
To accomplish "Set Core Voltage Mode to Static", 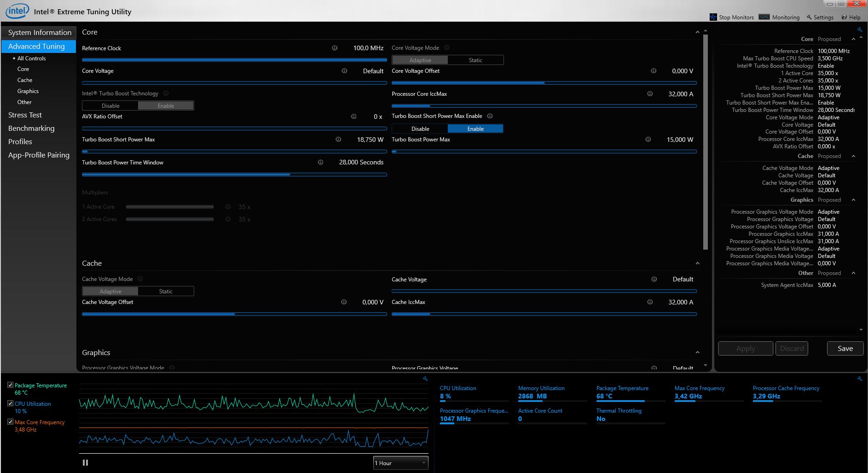I will point(475,60).
